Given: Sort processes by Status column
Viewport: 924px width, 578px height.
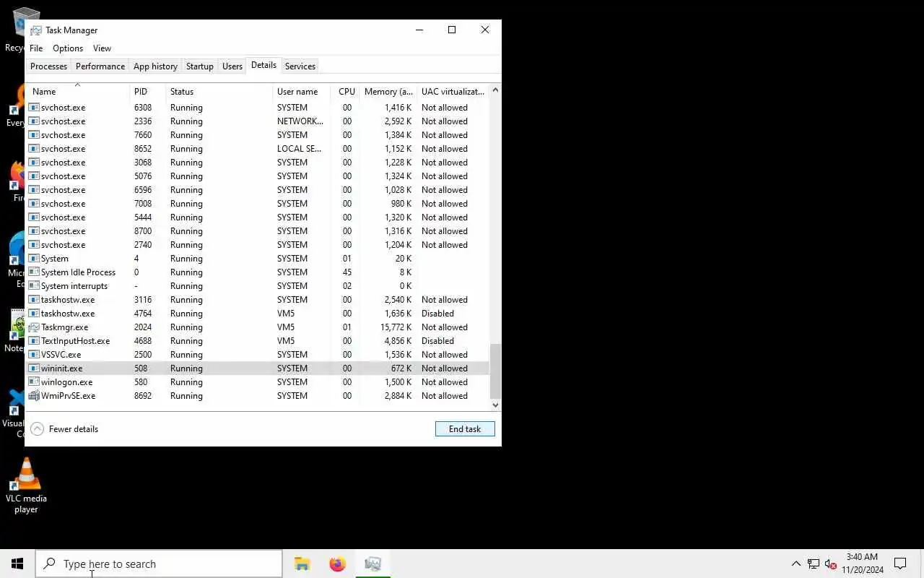Looking at the screenshot, I should (219, 92).
